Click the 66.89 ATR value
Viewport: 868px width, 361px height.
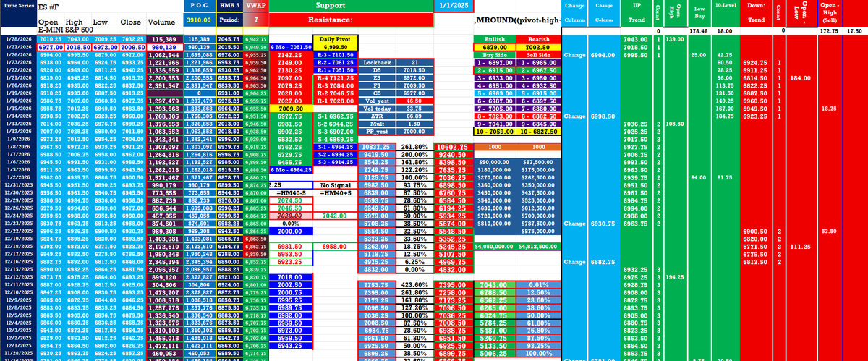coord(415,116)
